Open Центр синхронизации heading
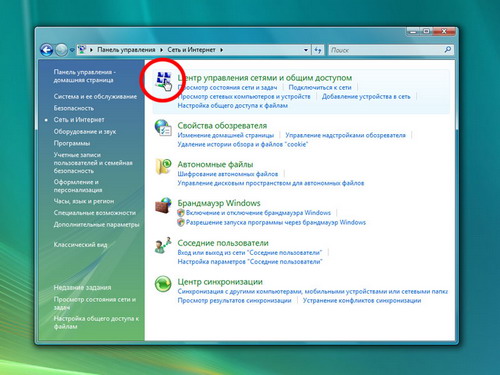500x375 pixels. click(x=220, y=282)
